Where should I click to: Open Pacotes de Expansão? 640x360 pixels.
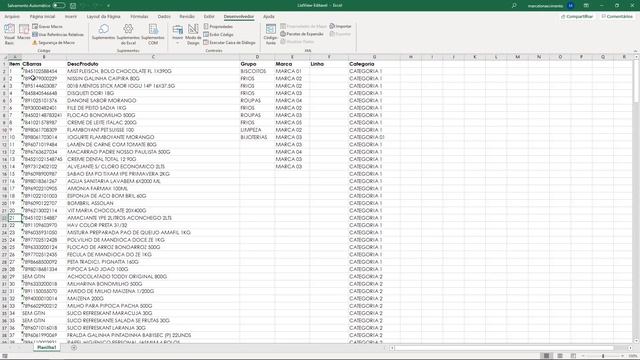coord(302,34)
